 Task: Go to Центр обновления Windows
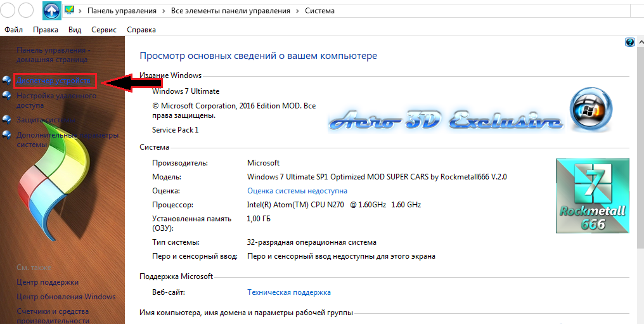click(66, 297)
